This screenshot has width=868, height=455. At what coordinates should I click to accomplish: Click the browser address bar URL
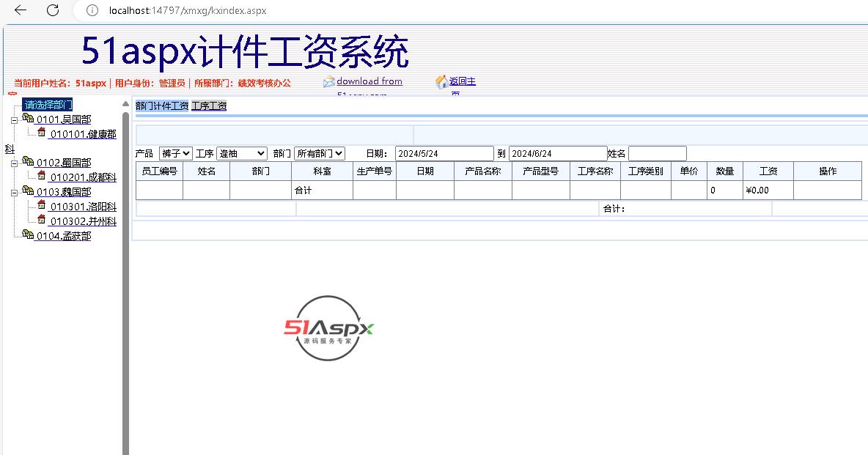188,10
